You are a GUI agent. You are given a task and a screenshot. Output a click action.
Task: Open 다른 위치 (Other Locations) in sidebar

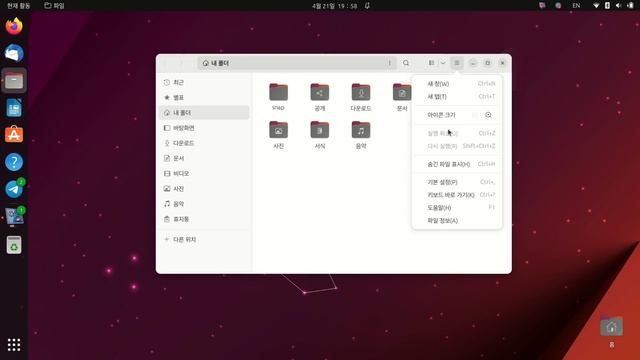pyautogui.click(x=204, y=240)
